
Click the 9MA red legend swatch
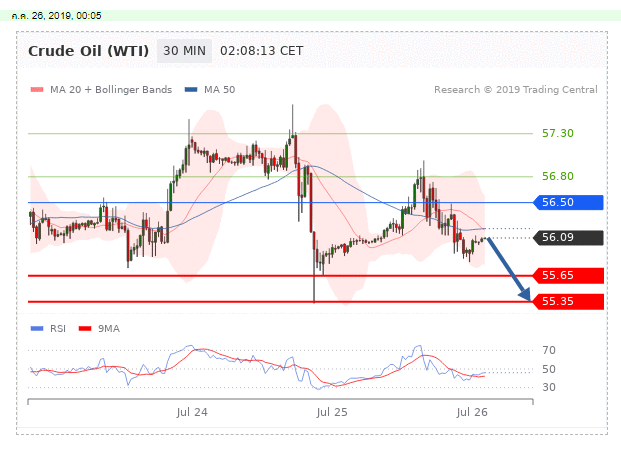pyautogui.click(x=85, y=328)
